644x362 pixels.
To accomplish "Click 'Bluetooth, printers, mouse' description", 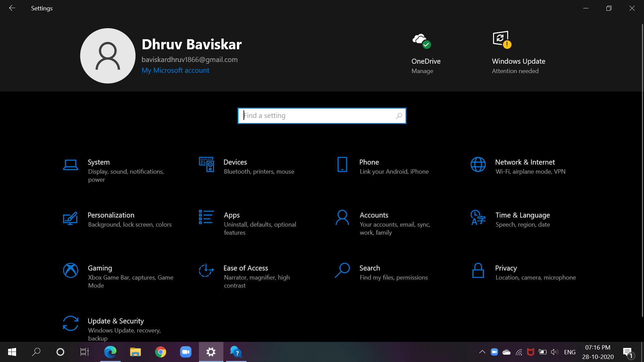I will 259,171.
